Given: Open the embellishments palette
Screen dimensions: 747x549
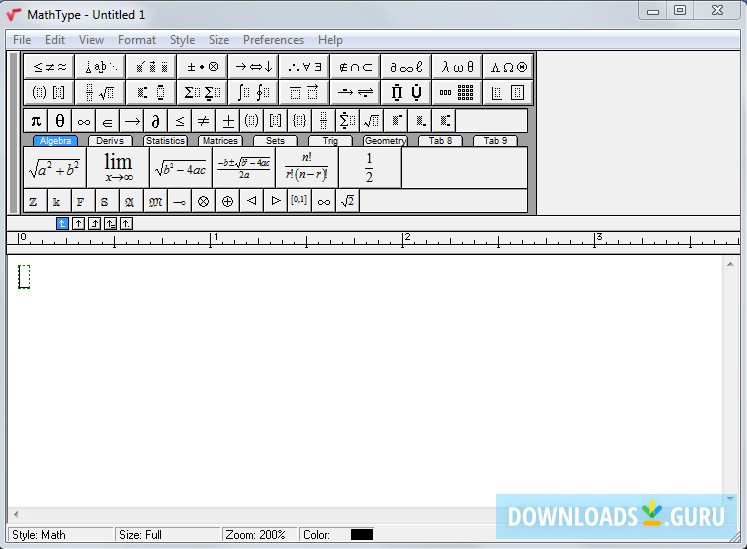Looking at the screenshot, I should coord(151,67).
